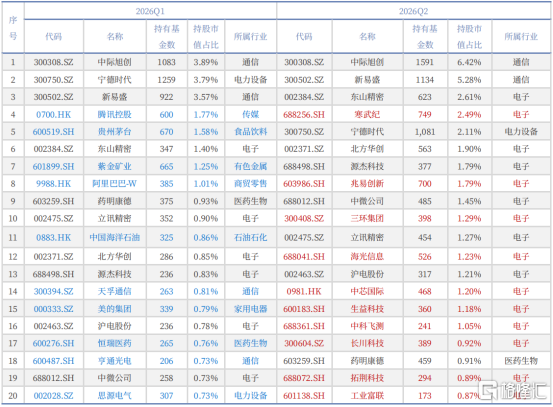This screenshot has width=553, height=407.
Task: Click the 拓荆科技 name cell
Action: [367, 378]
